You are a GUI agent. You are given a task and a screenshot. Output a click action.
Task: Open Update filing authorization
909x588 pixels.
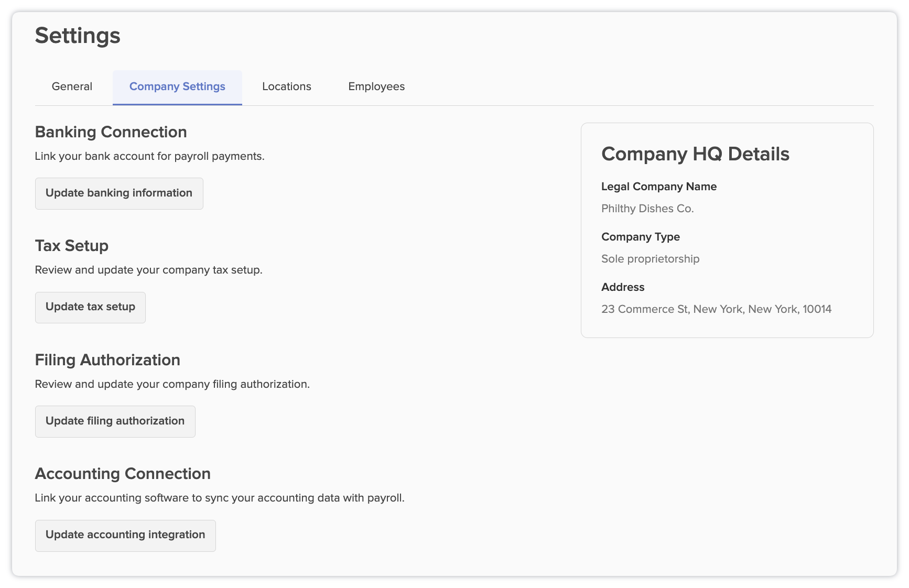click(115, 421)
